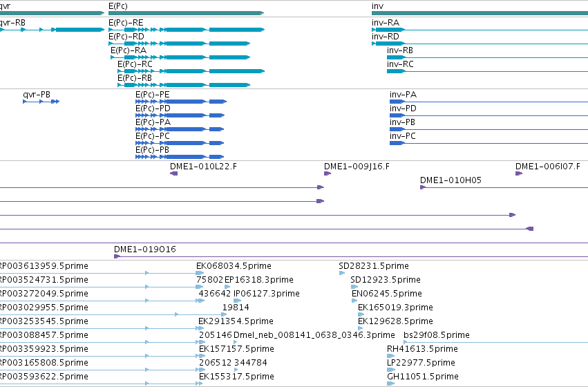The image size is (588, 387).
Task: Select EST EP16318.3prime
Action: (x=227, y=287)
